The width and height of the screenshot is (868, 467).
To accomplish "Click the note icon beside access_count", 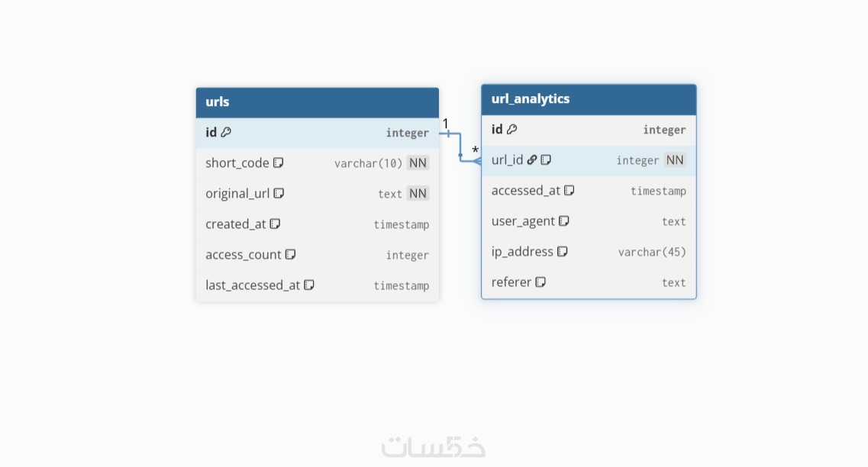I will click(290, 254).
